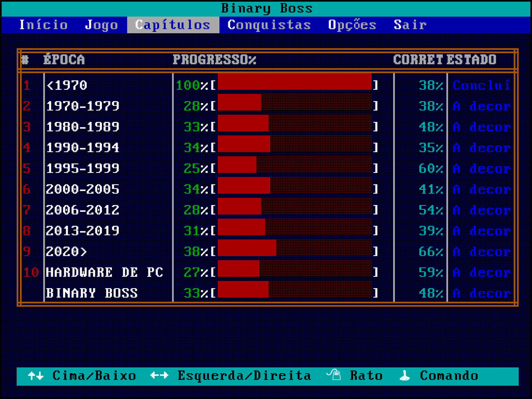Click the mouse icon beside Rato

point(334,375)
